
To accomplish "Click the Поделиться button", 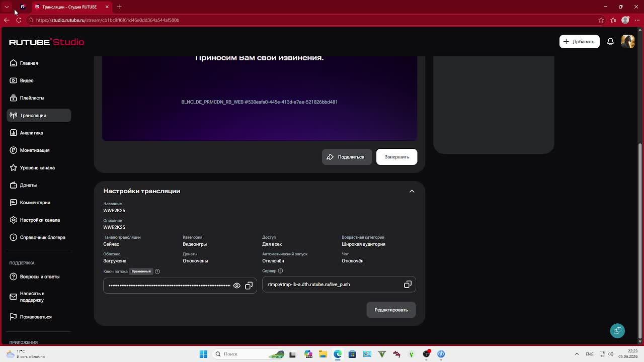I will click(x=347, y=157).
